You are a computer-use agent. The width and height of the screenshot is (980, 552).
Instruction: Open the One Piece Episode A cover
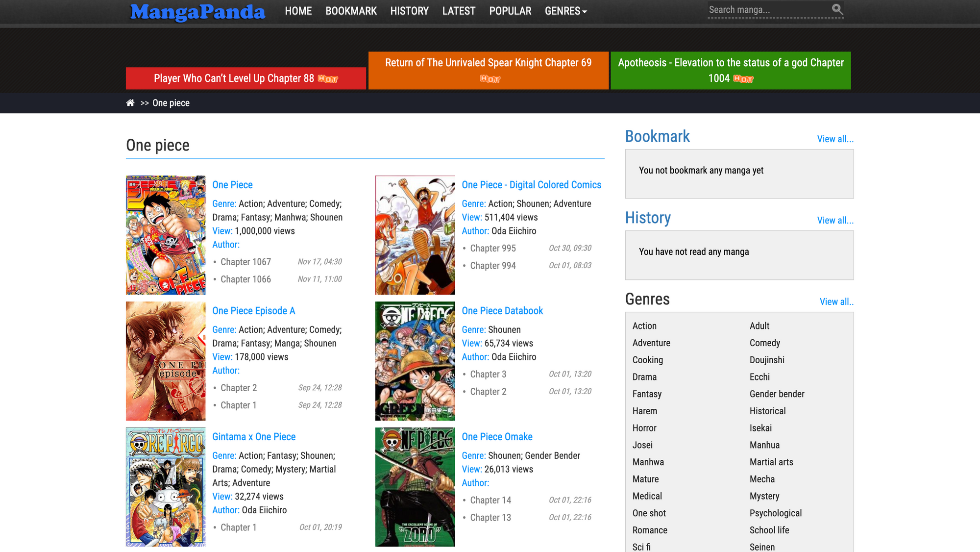click(x=166, y=361)
